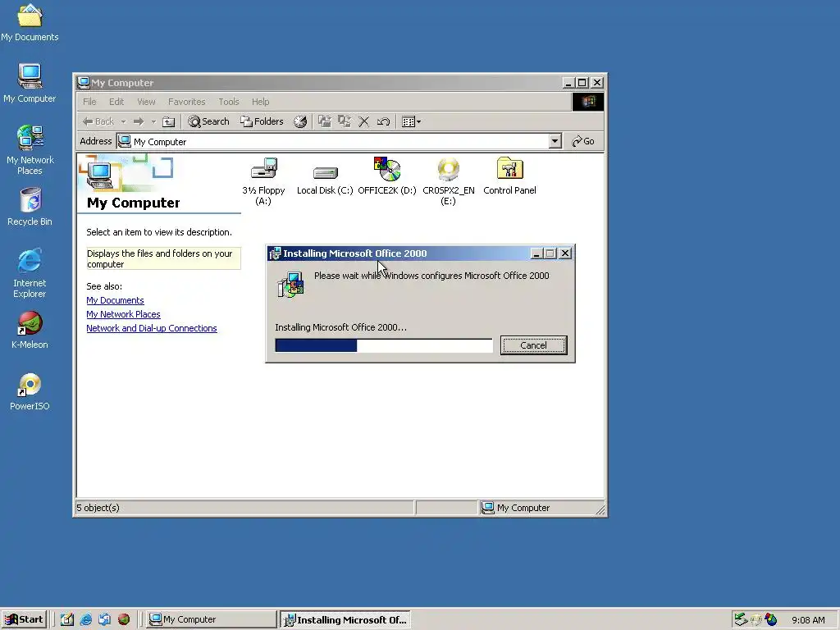Select the Recycle Bin desktop icon

[x=30, y=208]
